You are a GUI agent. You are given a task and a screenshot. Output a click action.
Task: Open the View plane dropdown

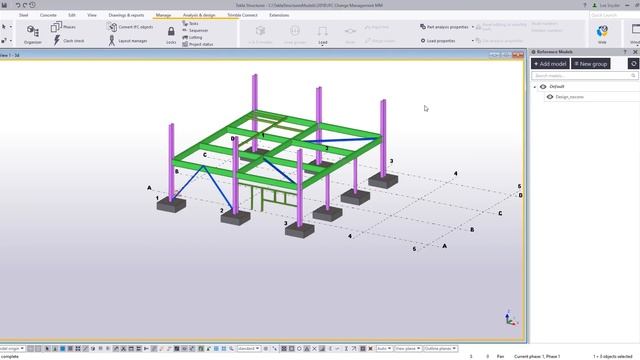tap(408, 349)
